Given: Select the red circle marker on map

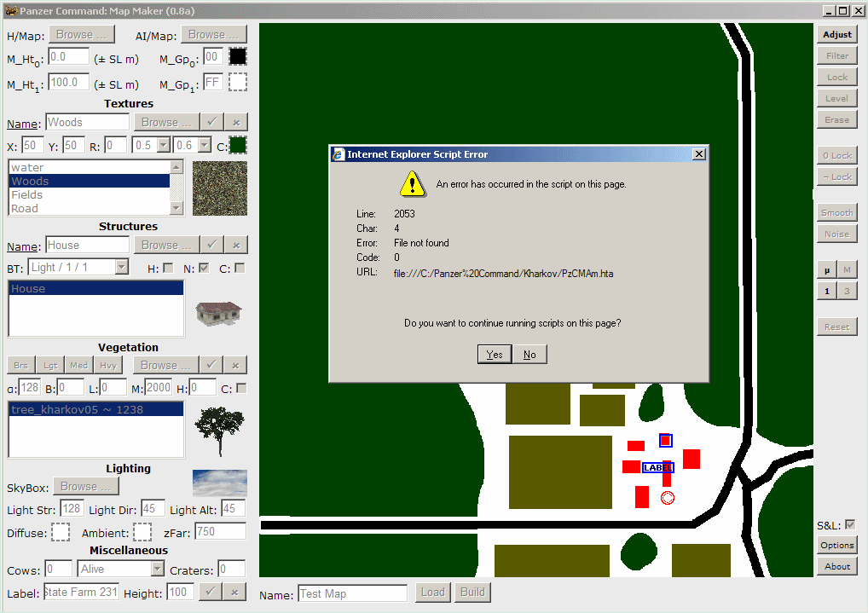Looking at the screenshot, I should [x=668, y=498].
